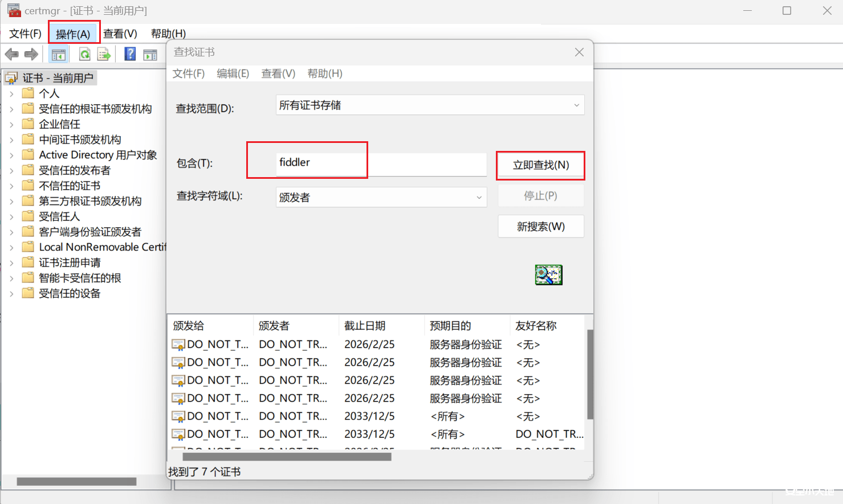Expand the 个人 folder in the tree
Screen dimensions: 843x504
[x=13, y=93]
